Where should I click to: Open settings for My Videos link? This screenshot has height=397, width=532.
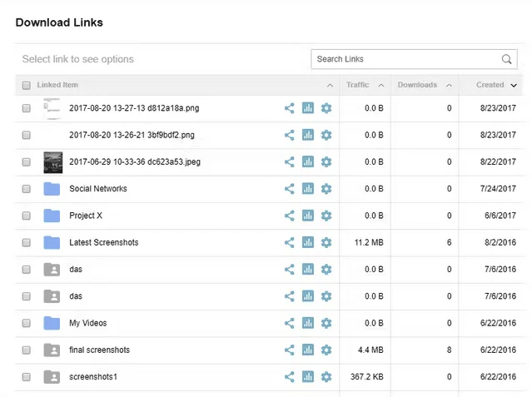326,323
